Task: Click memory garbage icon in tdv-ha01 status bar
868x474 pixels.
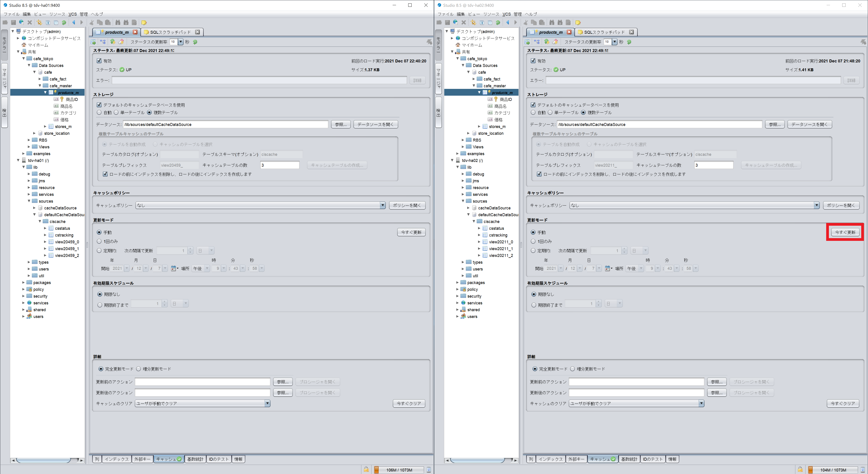Action: 429,470
